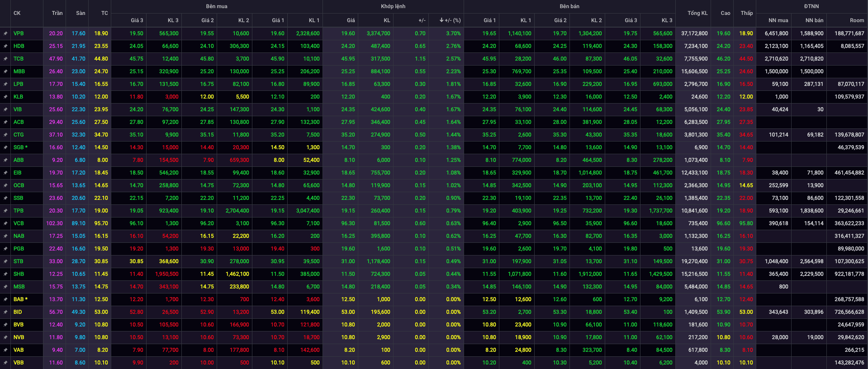
Task: Pin the MBB row
Action: click(x=5, y=71)
